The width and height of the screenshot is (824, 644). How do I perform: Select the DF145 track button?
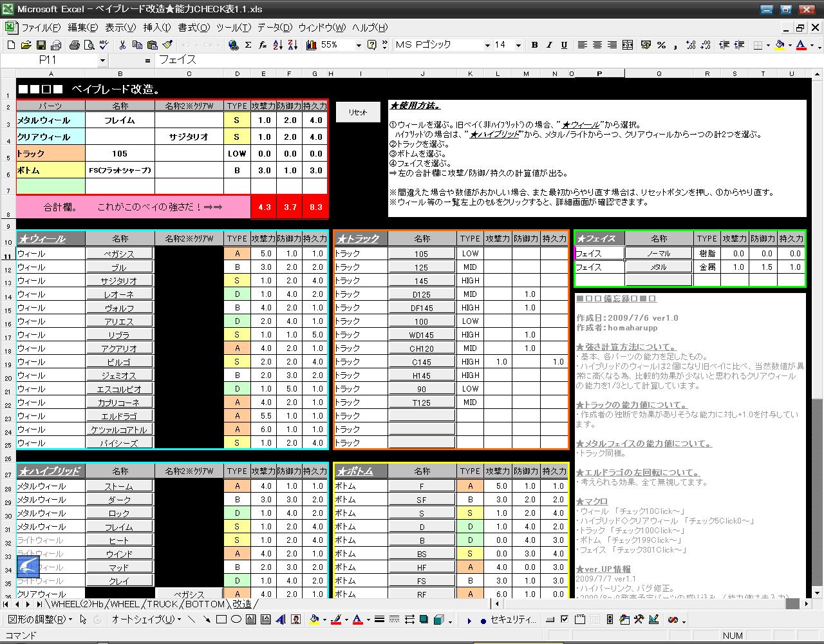click(422, 308)
